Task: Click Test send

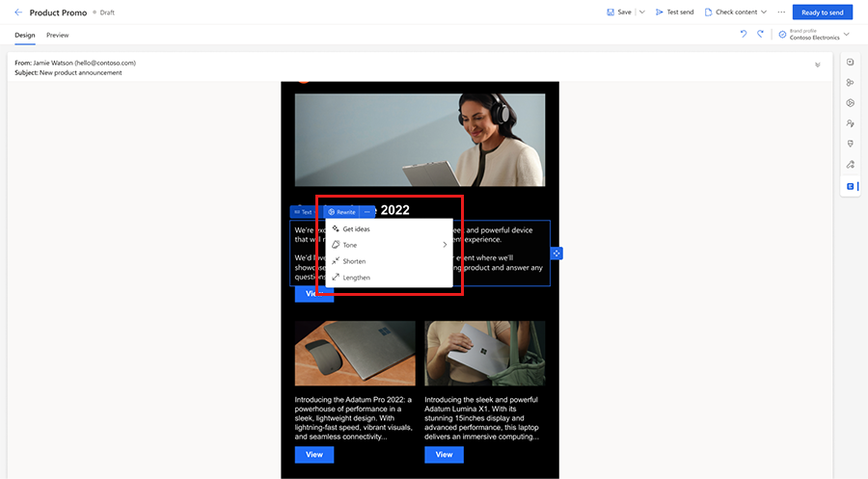Action: click(x=674, y=13)
